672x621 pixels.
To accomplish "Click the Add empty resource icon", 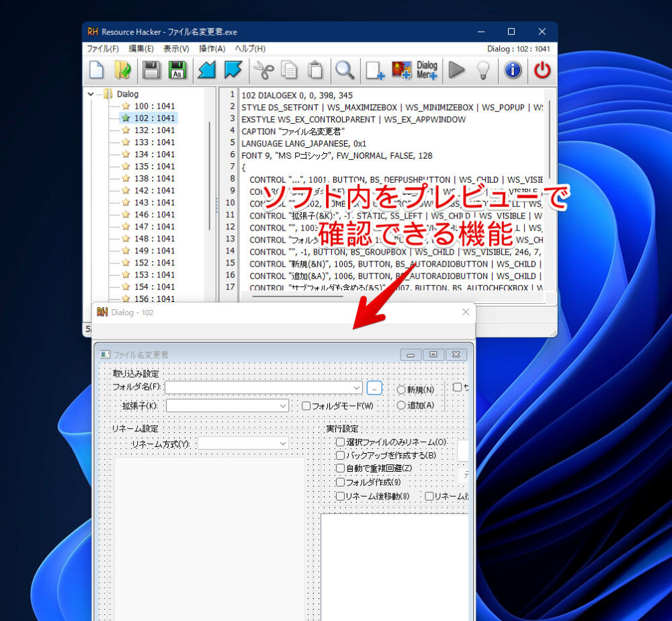I will pyautogui.click(x=374, y=70).
